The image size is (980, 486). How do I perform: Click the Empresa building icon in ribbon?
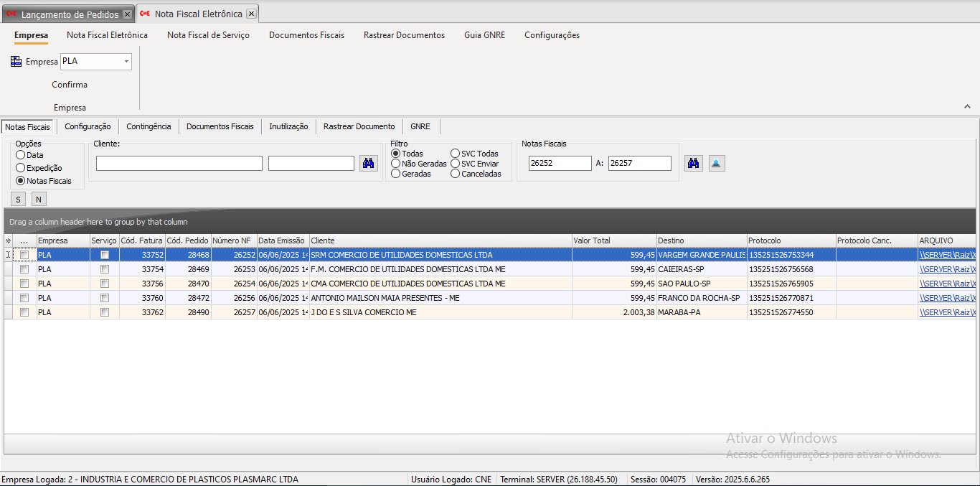[17, 62]
